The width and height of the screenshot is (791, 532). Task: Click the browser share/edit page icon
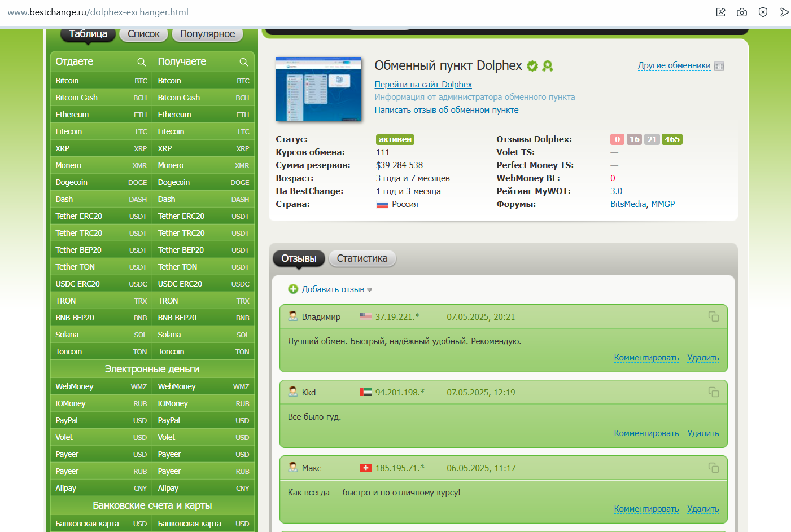(721, 12)
